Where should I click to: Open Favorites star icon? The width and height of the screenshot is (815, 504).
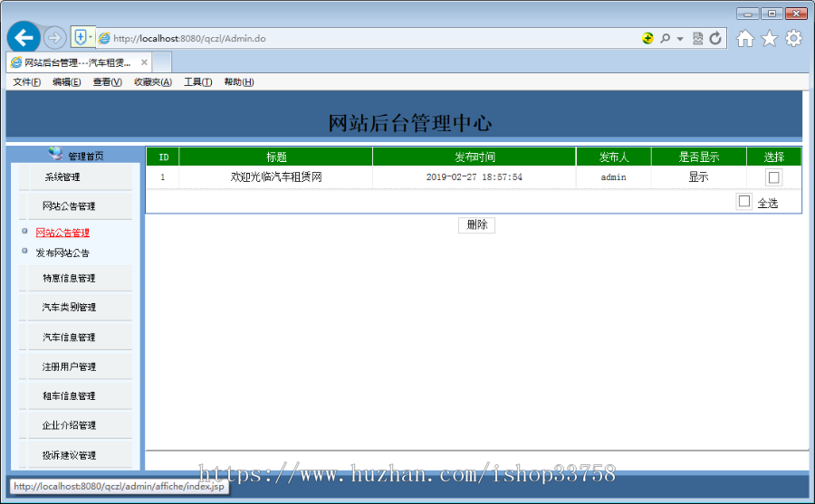point(769,38)
